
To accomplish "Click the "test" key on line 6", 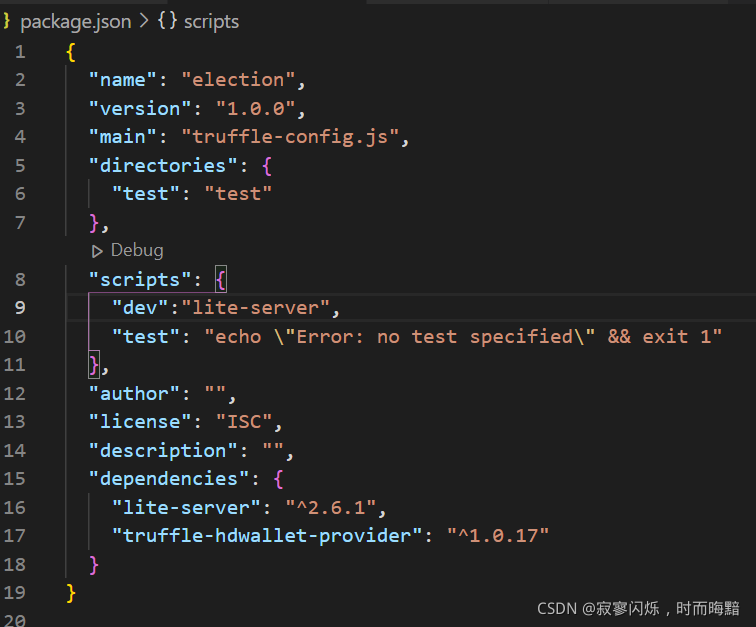I will (x=146, y=194).
